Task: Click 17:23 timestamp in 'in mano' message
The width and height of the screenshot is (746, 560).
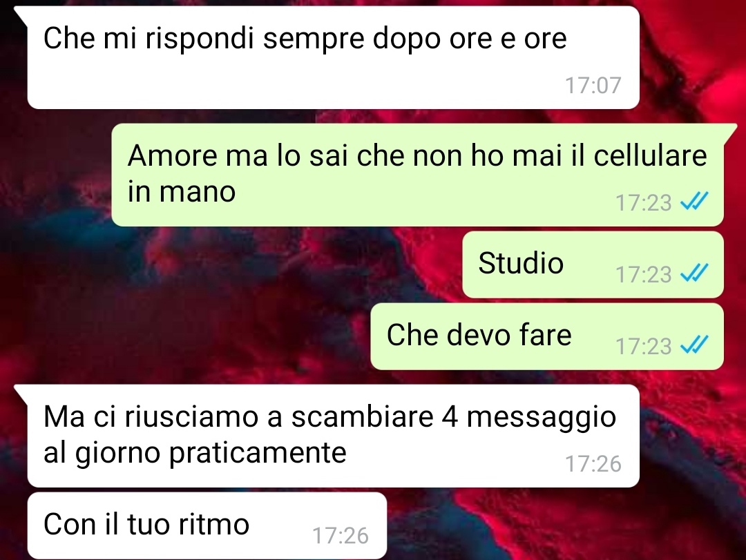Action: pos(643,203)
